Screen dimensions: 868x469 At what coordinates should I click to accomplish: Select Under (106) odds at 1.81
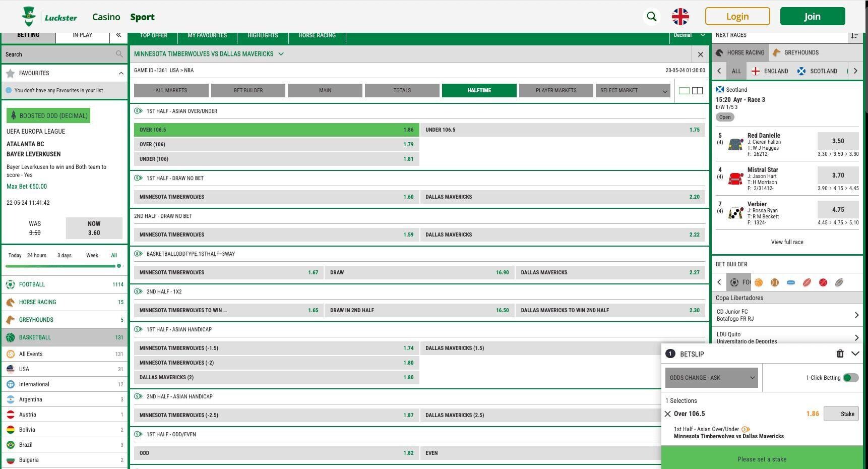pos(276,159)
